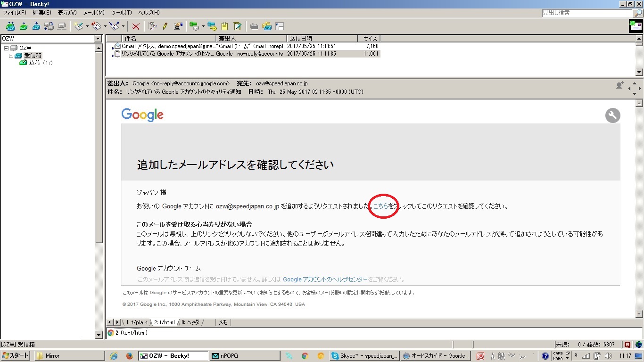Click the yellow pencil edit icon
Image resolution: width=644 pixels, height=362 pixels.
click(165, 26)
